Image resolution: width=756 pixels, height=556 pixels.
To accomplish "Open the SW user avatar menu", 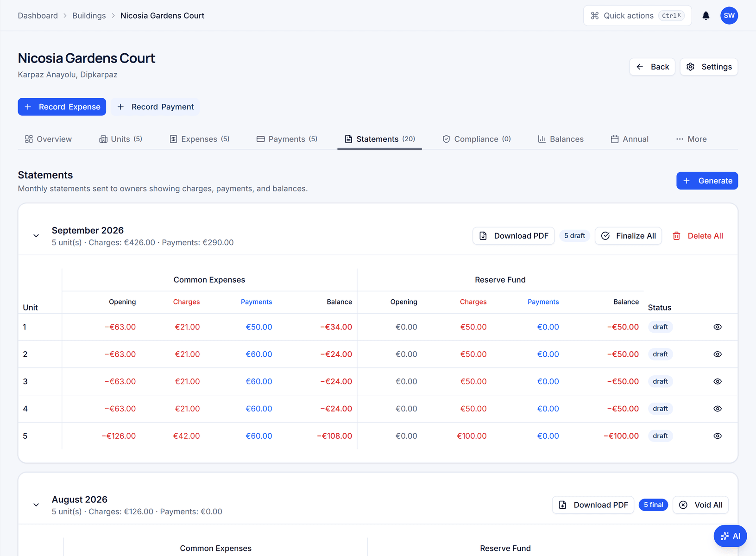I will [x=729, y=16].
